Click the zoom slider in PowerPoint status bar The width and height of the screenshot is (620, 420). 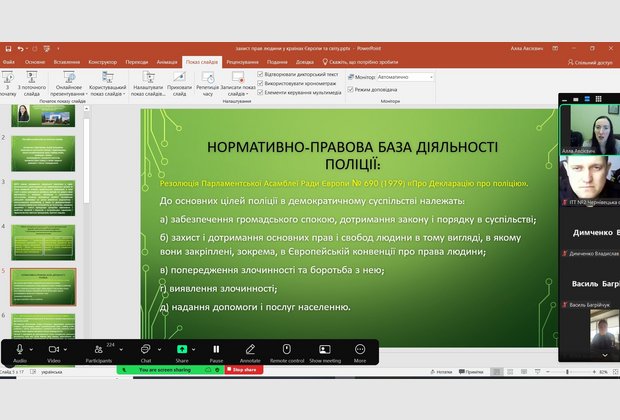click(x=570, y=371)
